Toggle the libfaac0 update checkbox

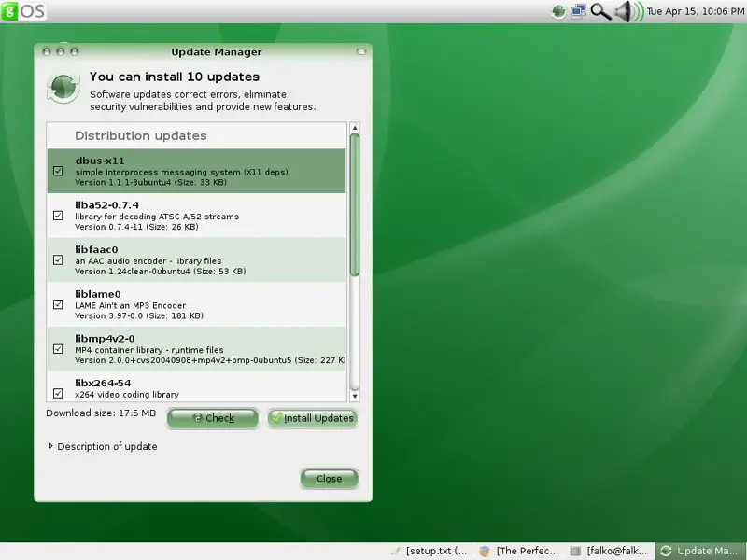(x=58, y=259)
